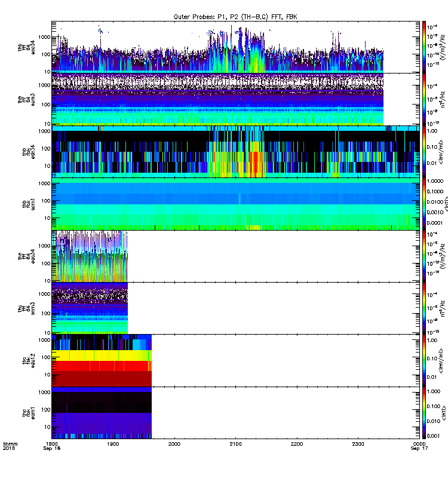Click the '1.00' tick on thb edc34 colorbar
The image size is (448, 478).
(432, 131)
